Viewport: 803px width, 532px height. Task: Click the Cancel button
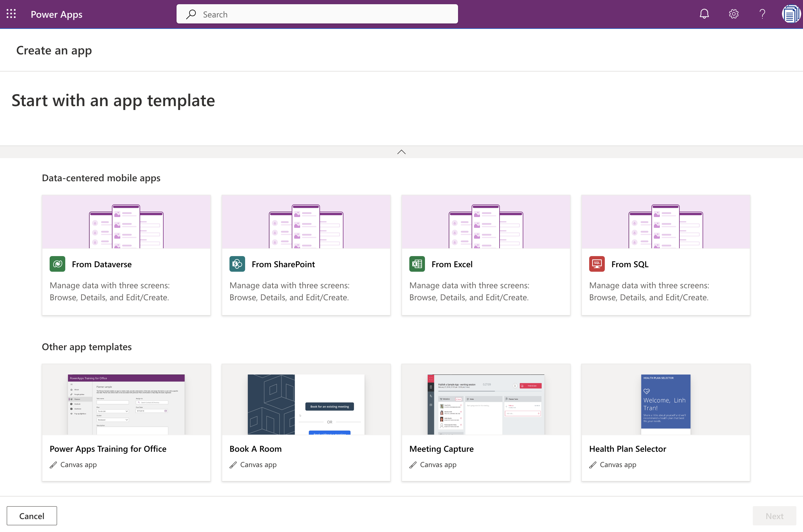pos(32,515)
